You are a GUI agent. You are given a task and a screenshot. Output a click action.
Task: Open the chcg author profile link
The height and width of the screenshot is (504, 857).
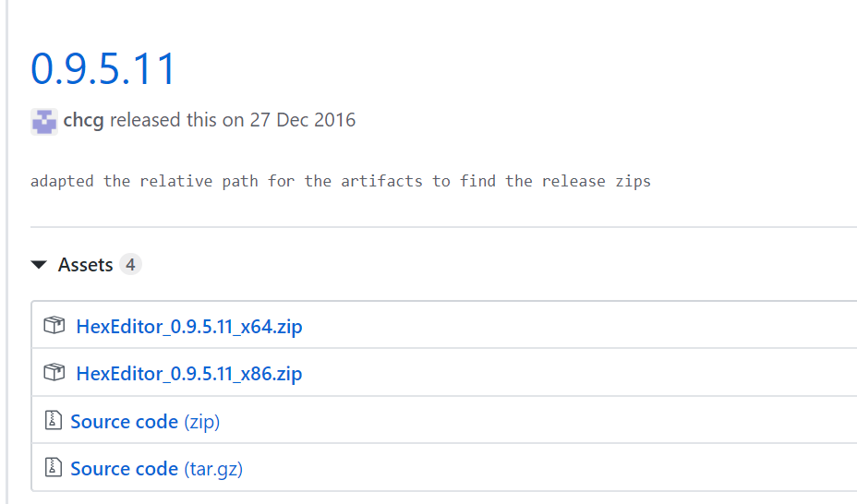tap(83, 120)
